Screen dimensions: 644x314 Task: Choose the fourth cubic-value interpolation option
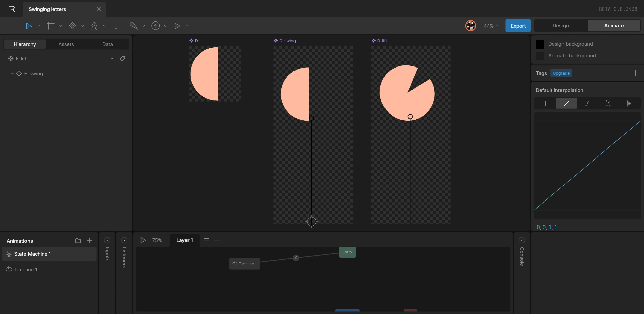(608, 103)
